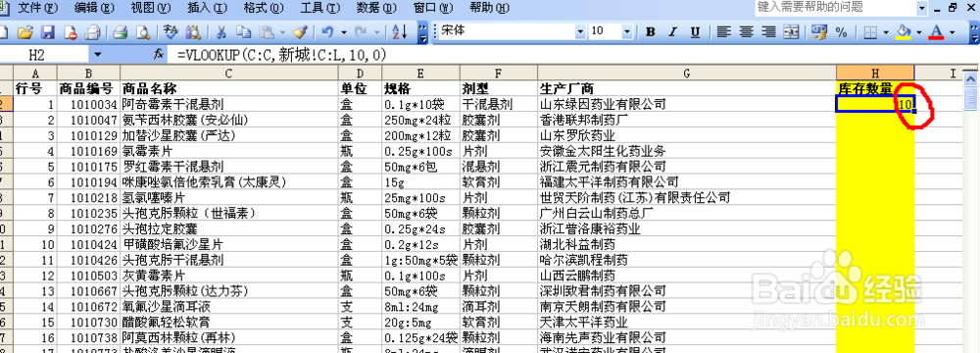
Task: Apply Percent style format
Action: coord(841,32)
